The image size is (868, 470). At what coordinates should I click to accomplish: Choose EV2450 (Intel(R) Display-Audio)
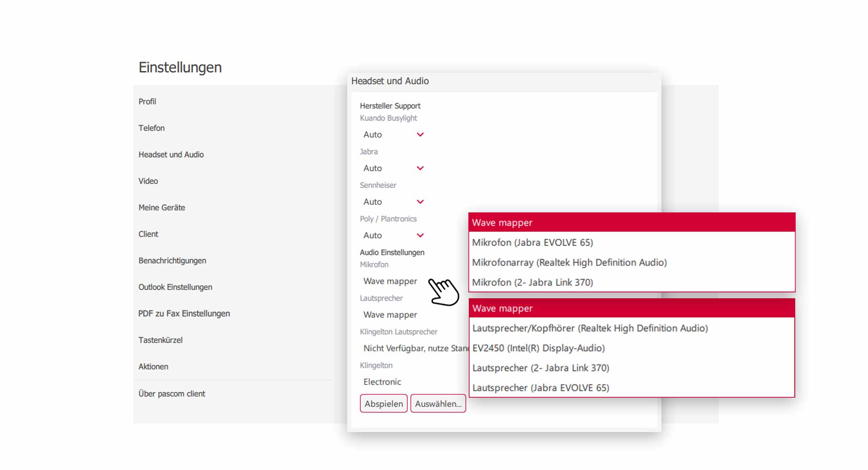pos(632,348)
